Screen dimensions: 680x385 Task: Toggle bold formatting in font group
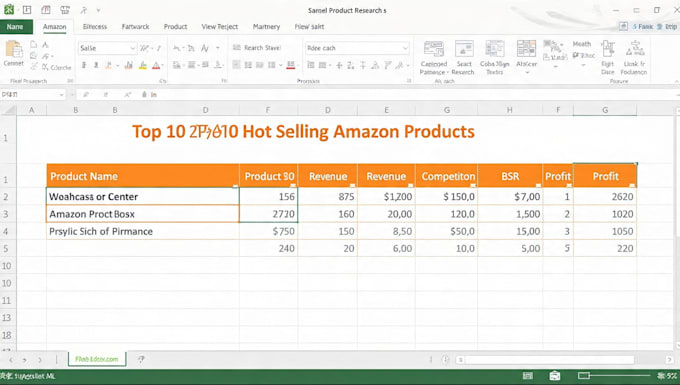click(x=84, y=65)
